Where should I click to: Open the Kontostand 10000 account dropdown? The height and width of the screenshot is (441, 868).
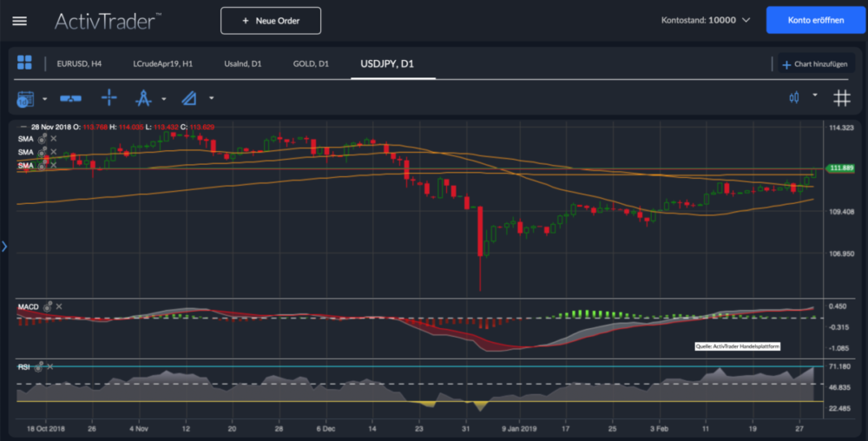pos(706,21)
